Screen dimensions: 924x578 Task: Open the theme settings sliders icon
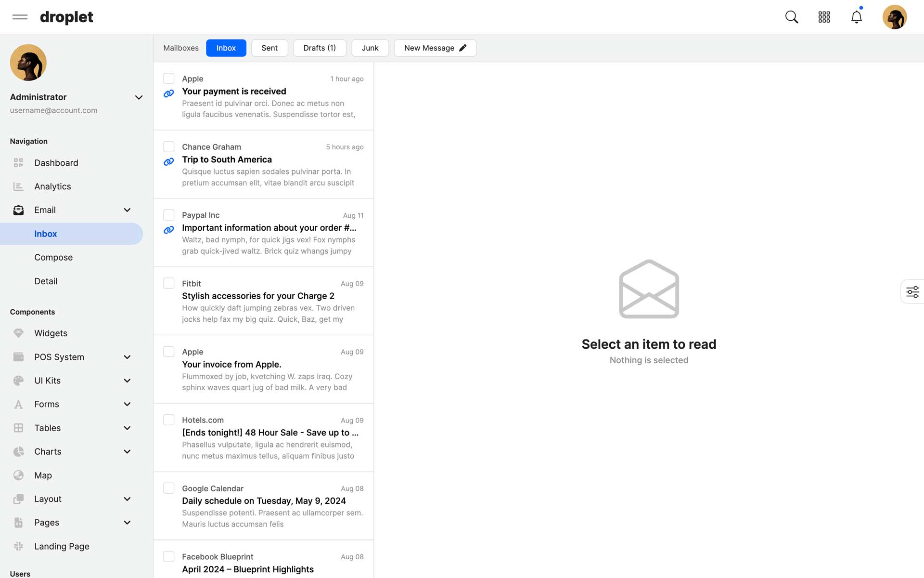[912, 292]
